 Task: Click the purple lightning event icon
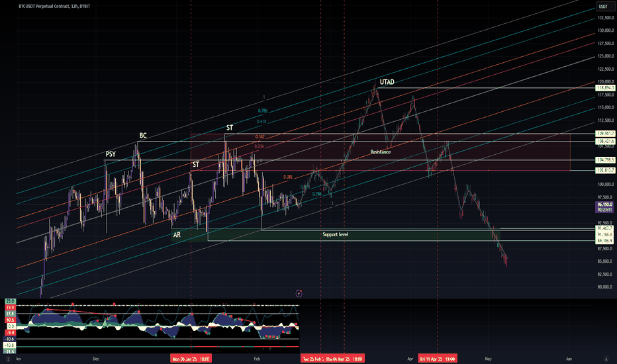click(299, 293)
